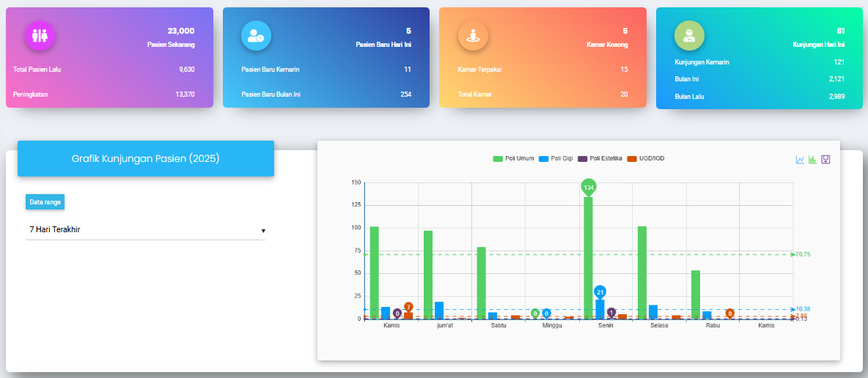Click the Senin axis label

pyautogui.click(x=606, y=325)
